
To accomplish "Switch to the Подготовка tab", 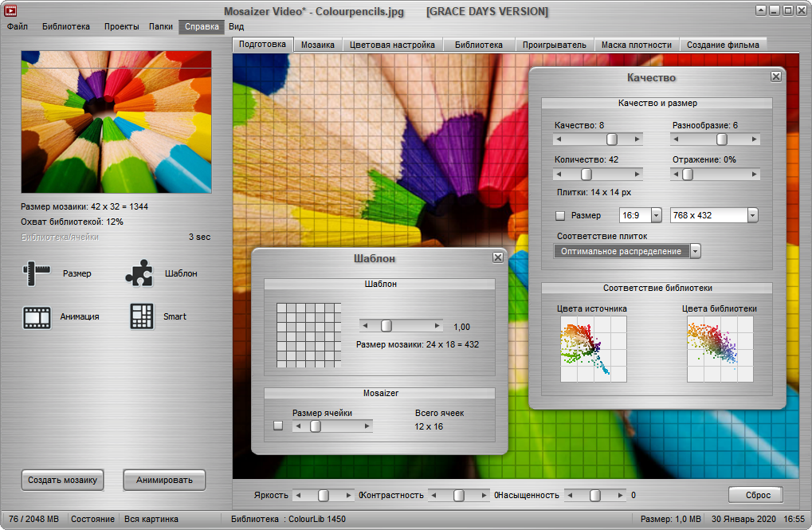I will 262,45.
